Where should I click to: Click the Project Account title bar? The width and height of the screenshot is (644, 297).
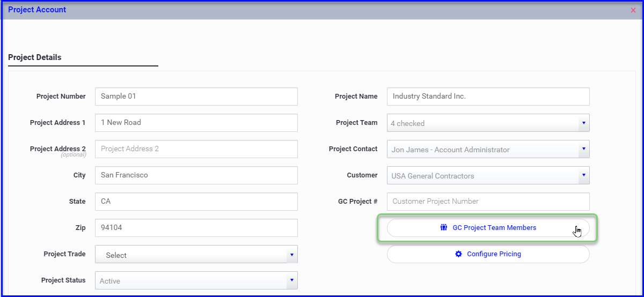coord(321,10)
